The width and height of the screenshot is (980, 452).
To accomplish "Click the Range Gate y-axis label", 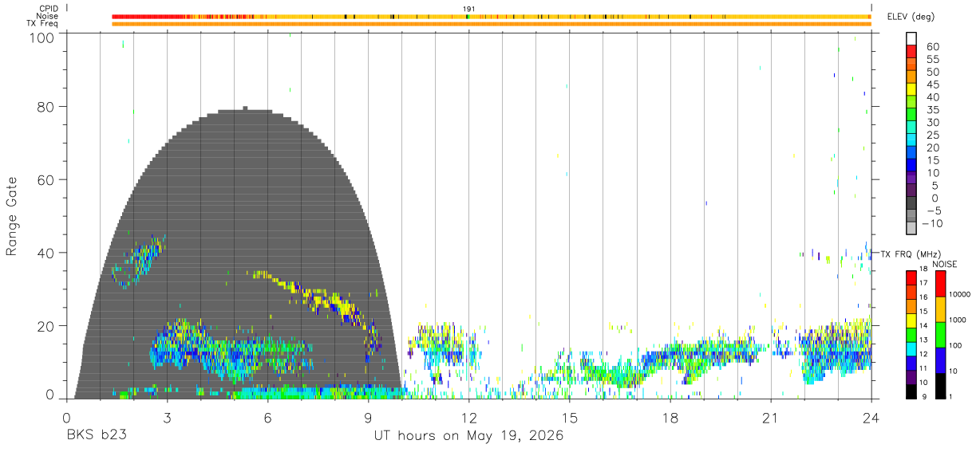I will (x=12, y=216).
